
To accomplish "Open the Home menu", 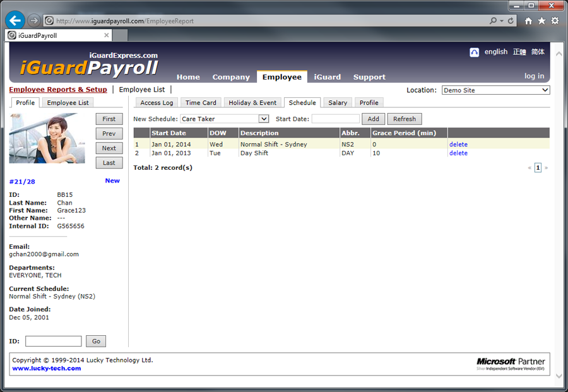I will point(188,77).
